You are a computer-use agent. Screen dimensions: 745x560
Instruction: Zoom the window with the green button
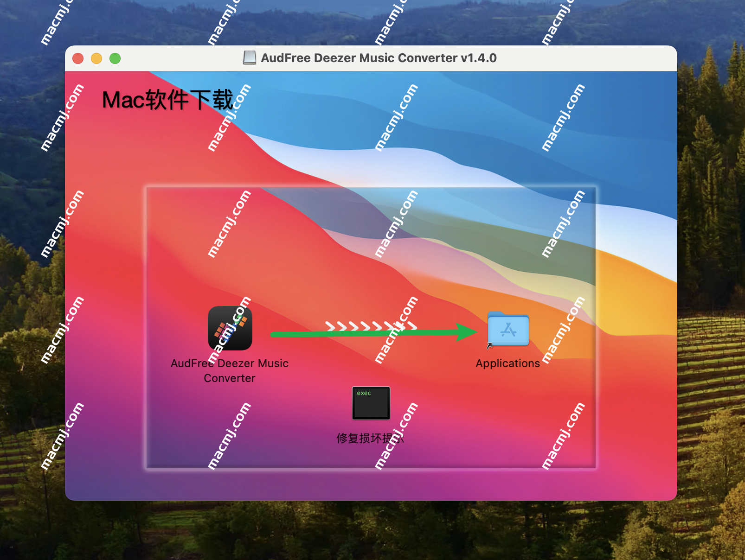point(115,58)
